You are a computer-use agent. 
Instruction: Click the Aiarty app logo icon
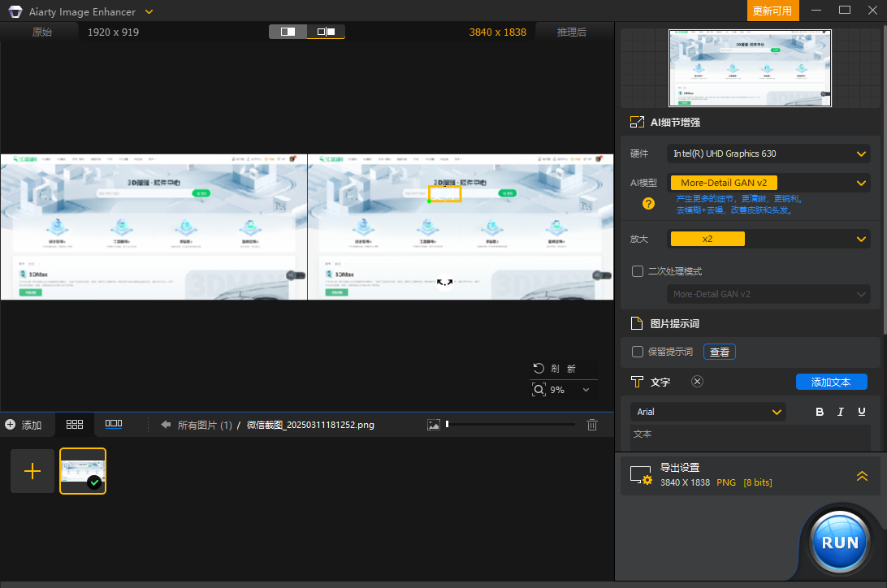click(x=15, y=11)
